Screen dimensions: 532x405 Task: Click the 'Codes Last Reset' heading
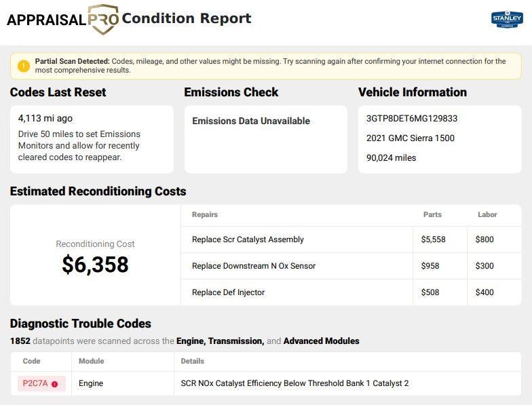point(58,92)
